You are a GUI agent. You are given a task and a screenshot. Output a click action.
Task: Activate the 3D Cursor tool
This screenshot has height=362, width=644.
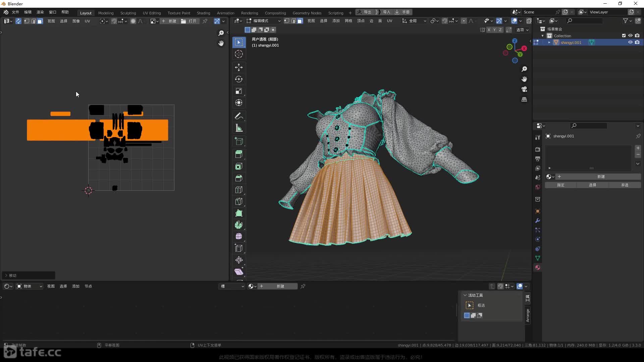(x=239, y=54)
